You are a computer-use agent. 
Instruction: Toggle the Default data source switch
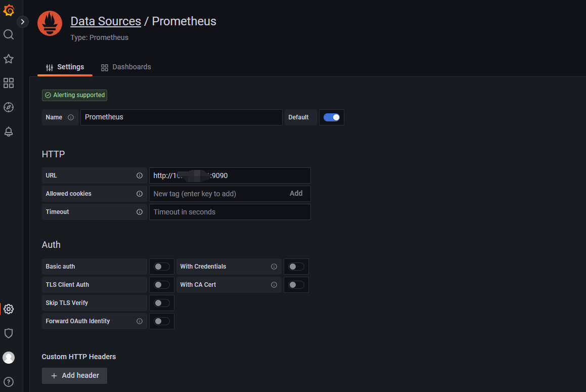(x=332, y=117)
